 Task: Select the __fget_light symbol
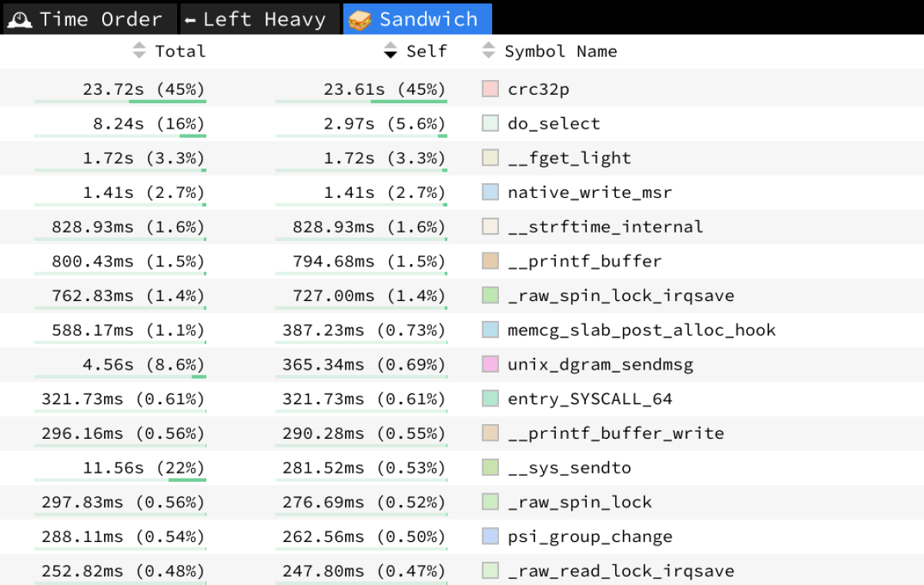pos(569,158)
